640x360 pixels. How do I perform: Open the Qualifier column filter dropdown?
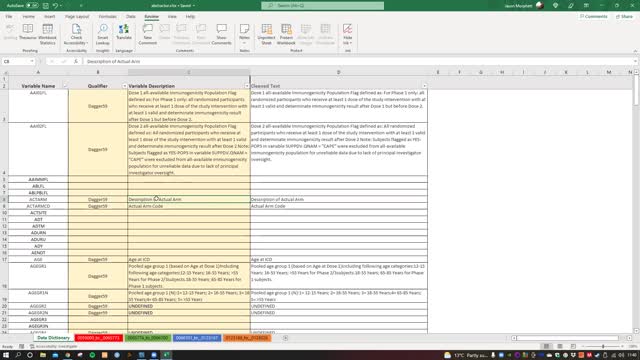pos(124,86)
